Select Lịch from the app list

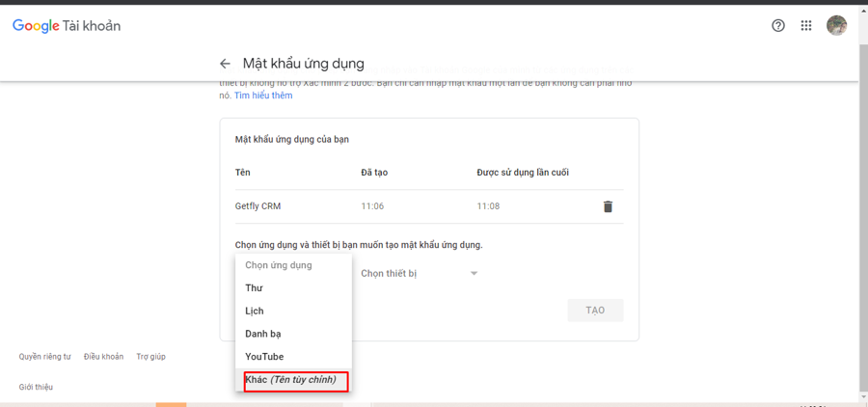255,312
